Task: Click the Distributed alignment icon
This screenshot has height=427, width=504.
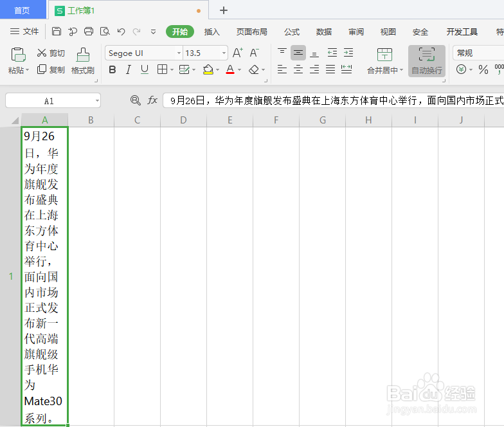Action: (346, 69)
